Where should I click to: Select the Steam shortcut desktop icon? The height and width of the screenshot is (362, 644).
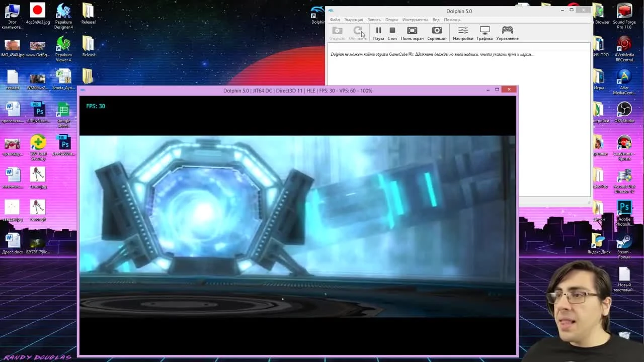tap(624, 247)
